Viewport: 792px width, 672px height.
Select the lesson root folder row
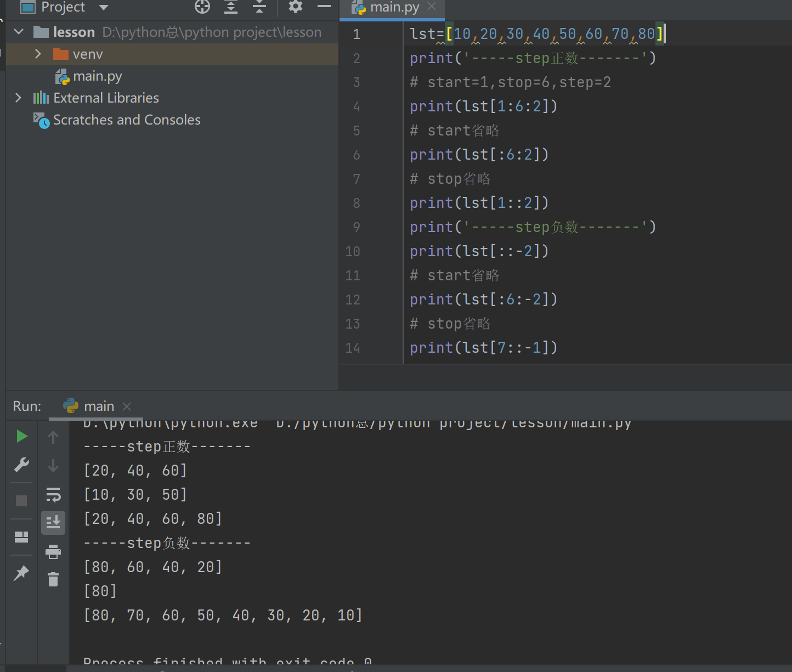(x=172, y=32)
